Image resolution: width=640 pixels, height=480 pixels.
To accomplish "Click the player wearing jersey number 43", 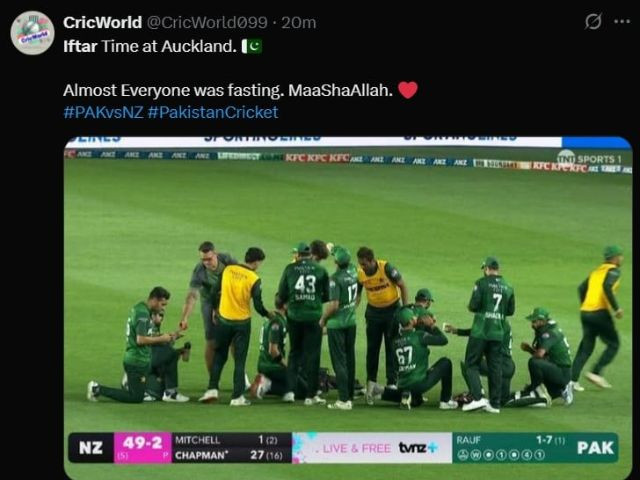I will (x=304, y=322).
